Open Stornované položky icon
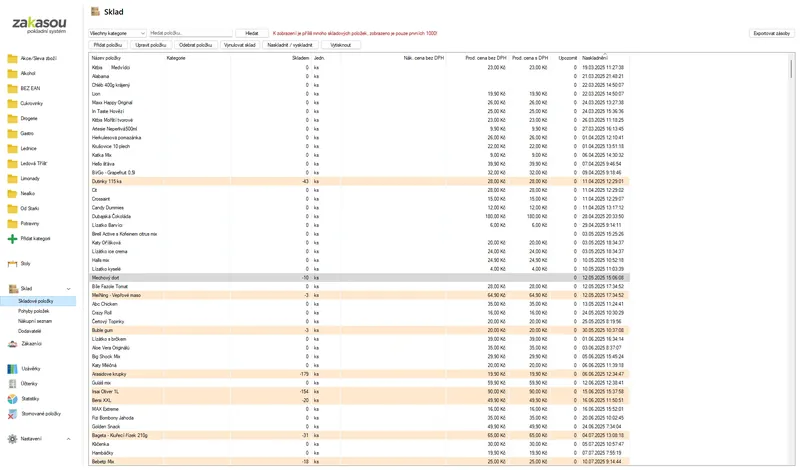Image resolution: width=800 pixels, height=470 pixels. pyautogui.click(x=13, y=414)
